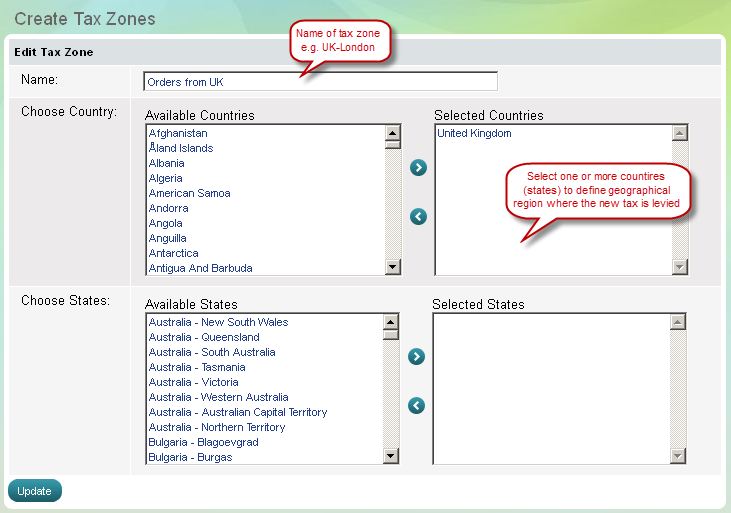Click inside the empty Selected States list

pos(550,390)
